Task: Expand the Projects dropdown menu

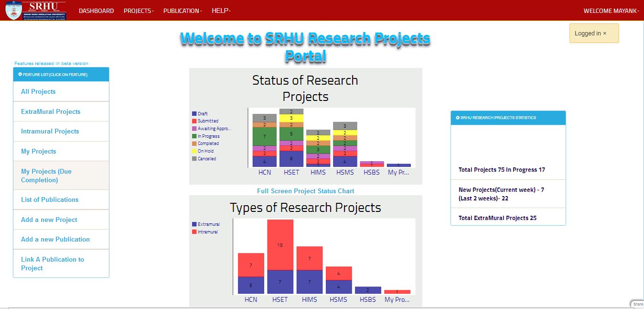Action: (139, 11)
